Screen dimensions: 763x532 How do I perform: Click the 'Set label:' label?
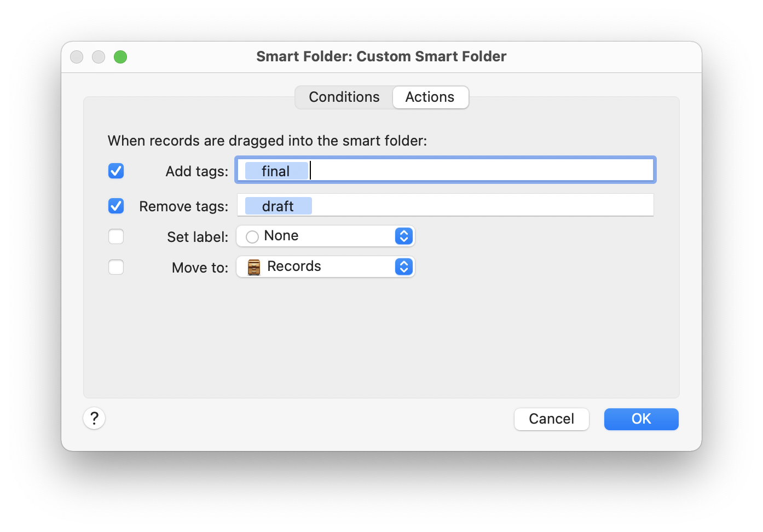pos(198,237)
